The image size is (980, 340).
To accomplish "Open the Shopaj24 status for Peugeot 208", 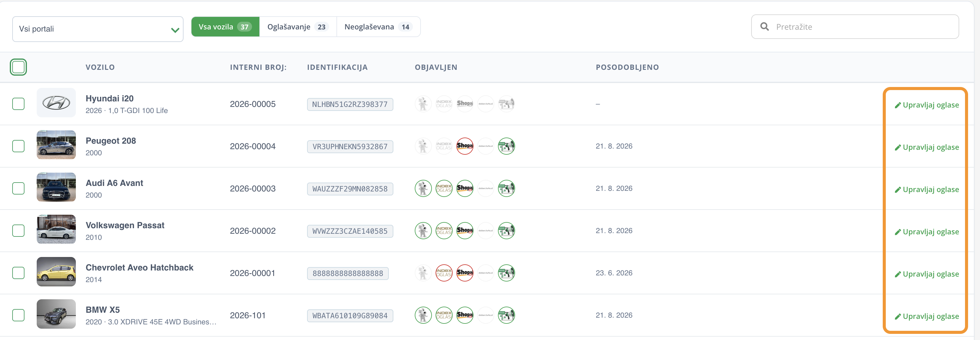I will 465,146.
